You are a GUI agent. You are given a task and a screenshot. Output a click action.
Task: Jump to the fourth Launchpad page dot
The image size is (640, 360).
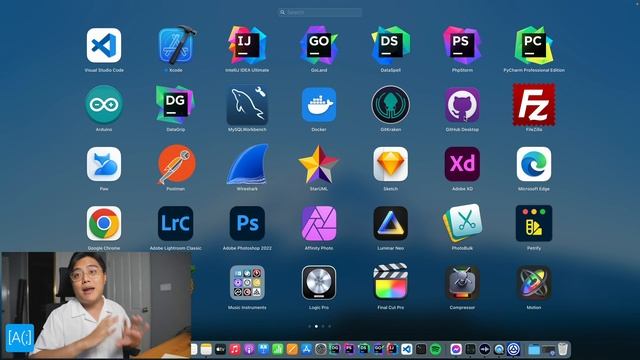pos(329,326)
